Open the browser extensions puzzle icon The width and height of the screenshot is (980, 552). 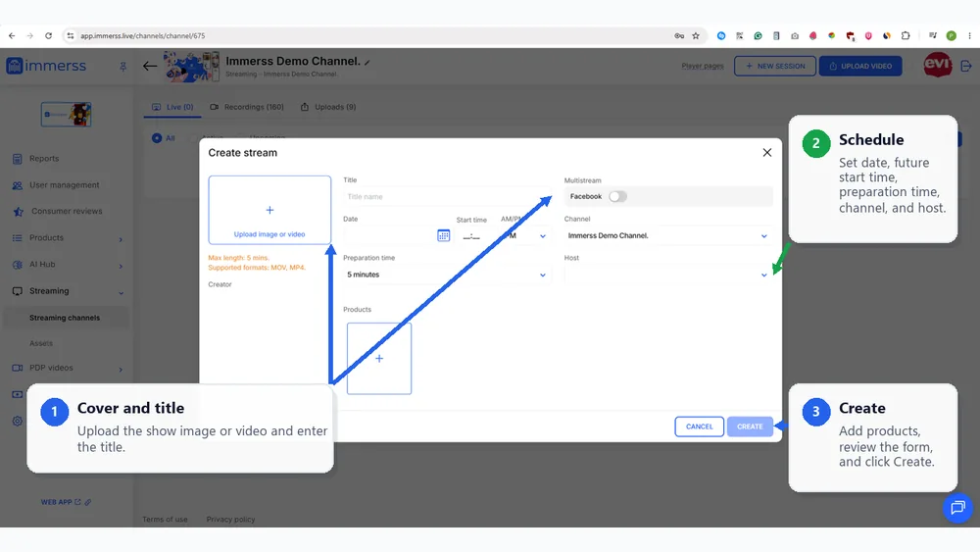tap(905, 35)
